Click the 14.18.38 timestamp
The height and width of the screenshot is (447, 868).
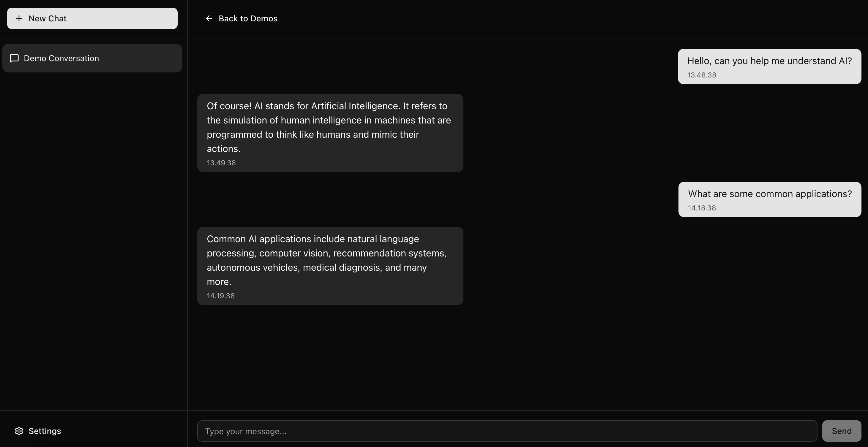702,208
